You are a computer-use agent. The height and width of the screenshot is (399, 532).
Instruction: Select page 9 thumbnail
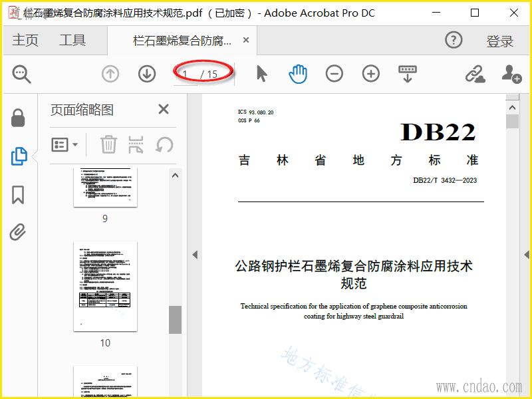(x=106, y=188)
